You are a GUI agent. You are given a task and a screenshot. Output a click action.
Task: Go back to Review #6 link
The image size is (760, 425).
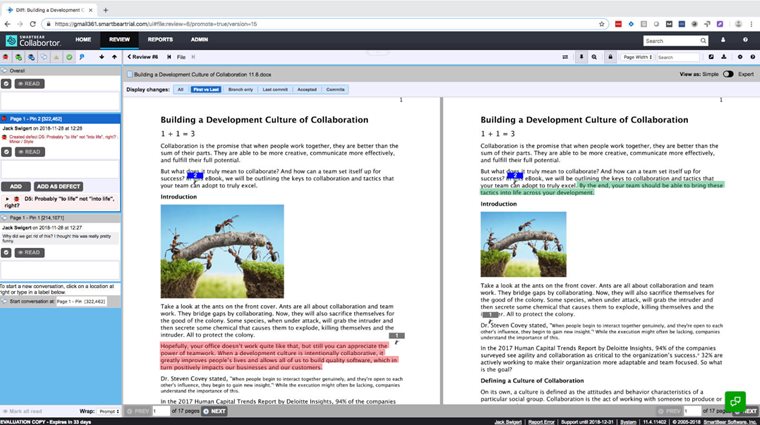pyautogui.click(x=142, y=57)
